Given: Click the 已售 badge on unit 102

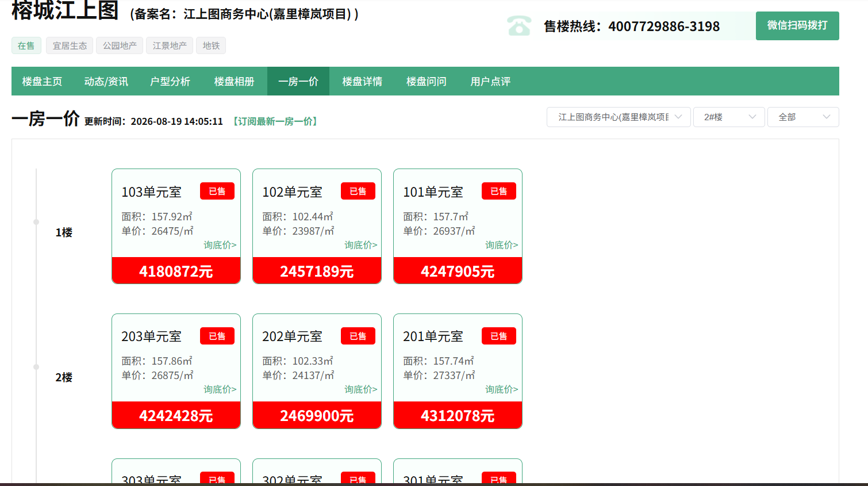Looking at the screenshot, I should coord(358,191).
